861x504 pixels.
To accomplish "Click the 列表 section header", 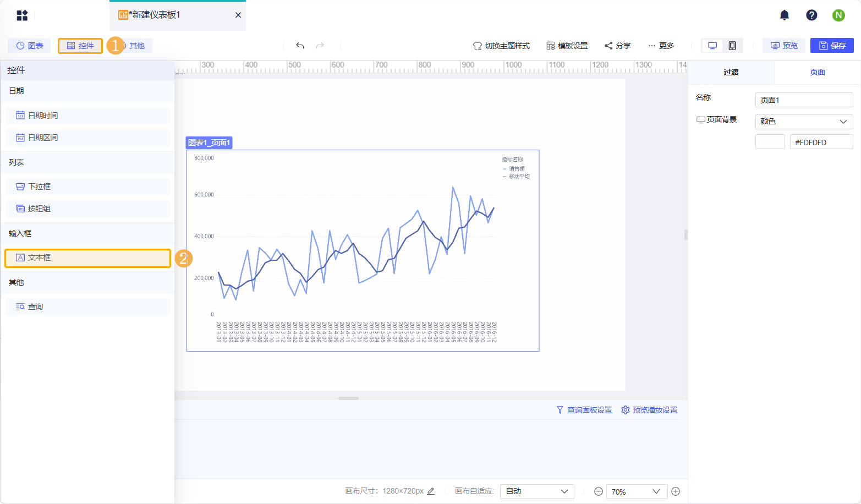I will (x=88, y=162).
